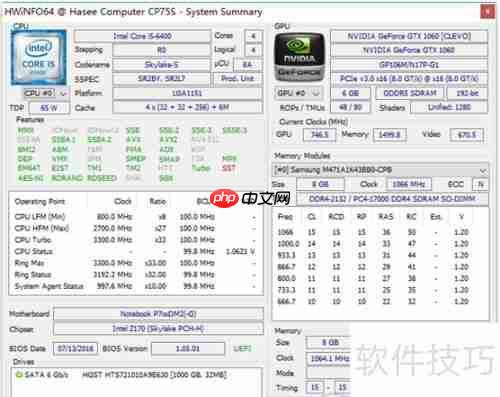Click the Logical processor count field
Screen dimensions: 500x397
pyautogui.click(x=253, y=50)
